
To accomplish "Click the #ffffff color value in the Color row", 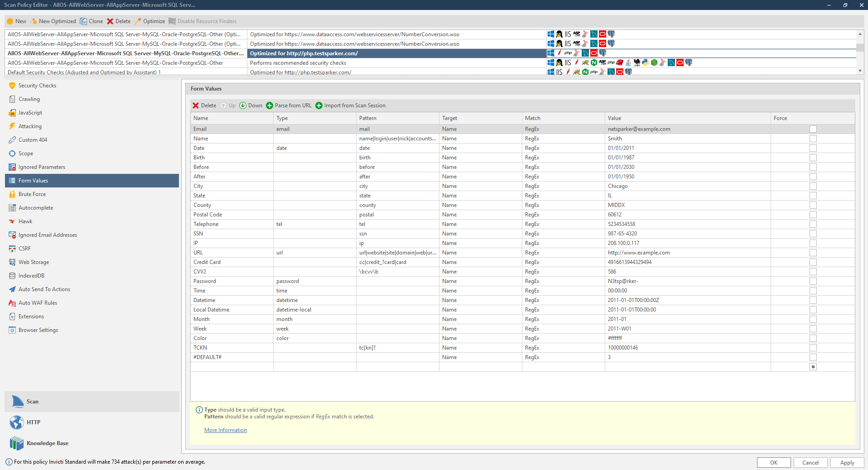I will [x=615, y=338].
